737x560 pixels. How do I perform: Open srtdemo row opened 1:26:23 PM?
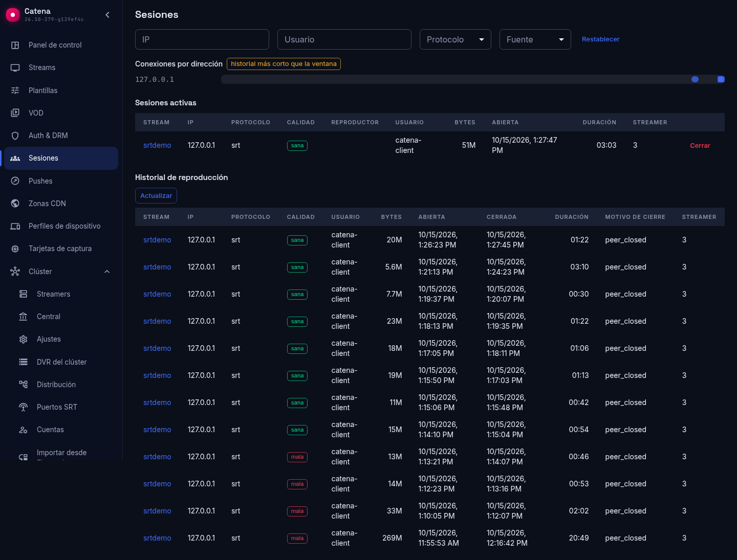coord(157,240)
